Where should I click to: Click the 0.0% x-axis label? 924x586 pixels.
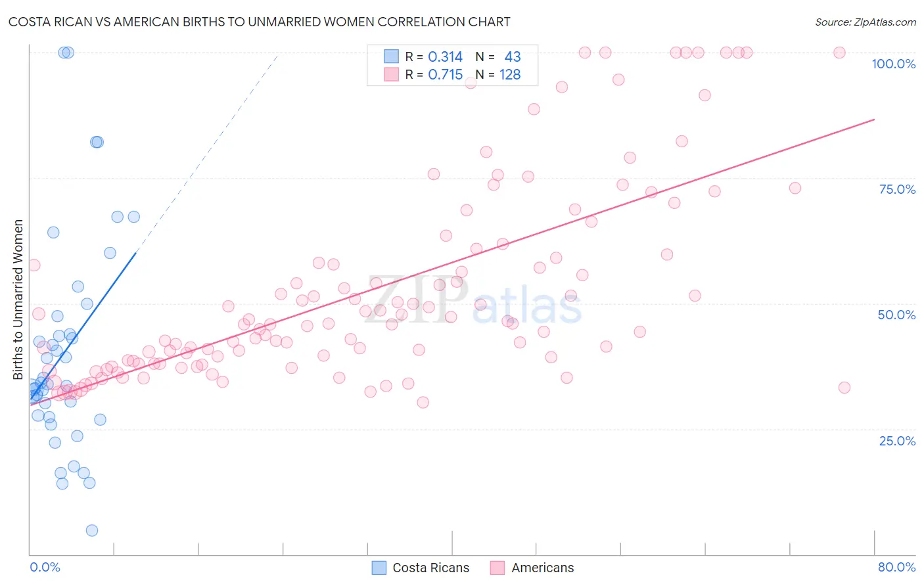coord(45,567)
